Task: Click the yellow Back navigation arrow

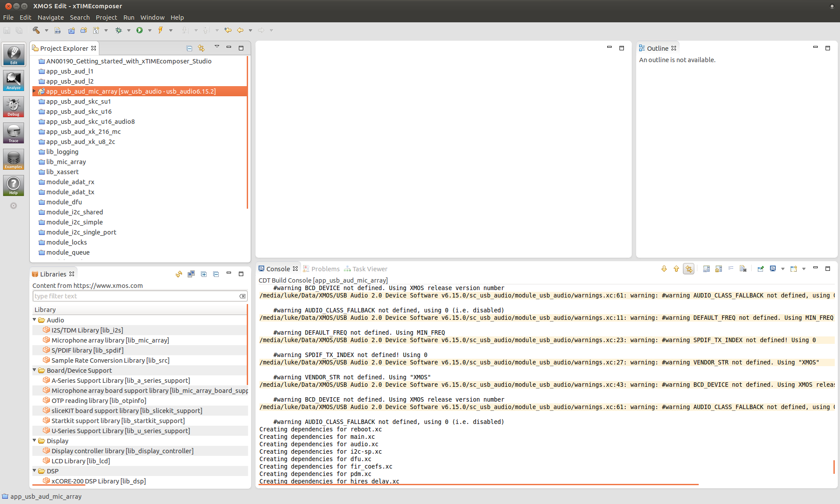Action: 240,30
